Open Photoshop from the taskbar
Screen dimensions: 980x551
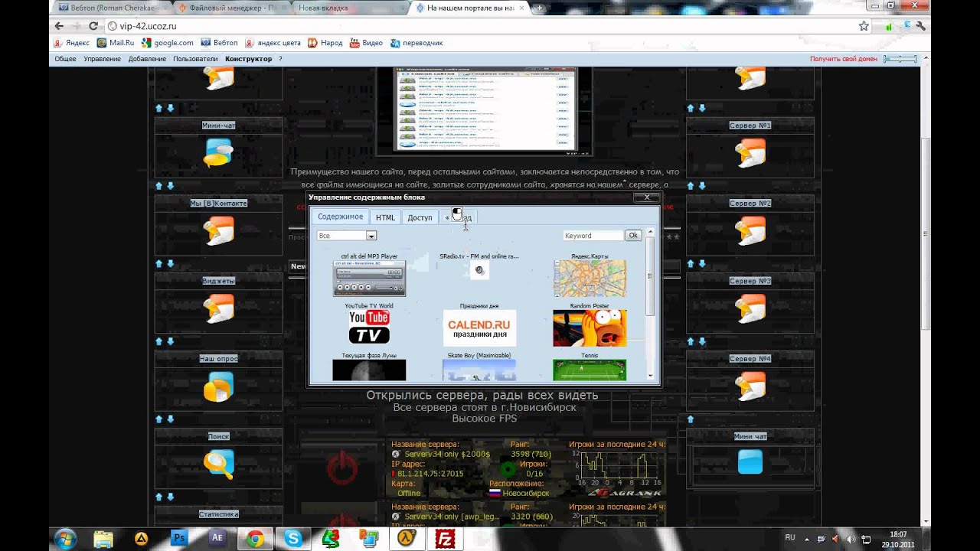179,539
